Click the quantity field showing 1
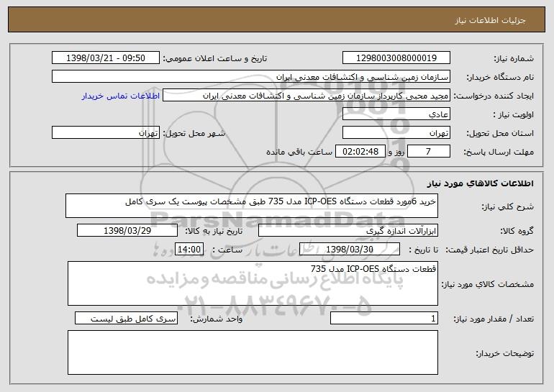This screenshot has height=392, width=554. (x=384, y=318)
